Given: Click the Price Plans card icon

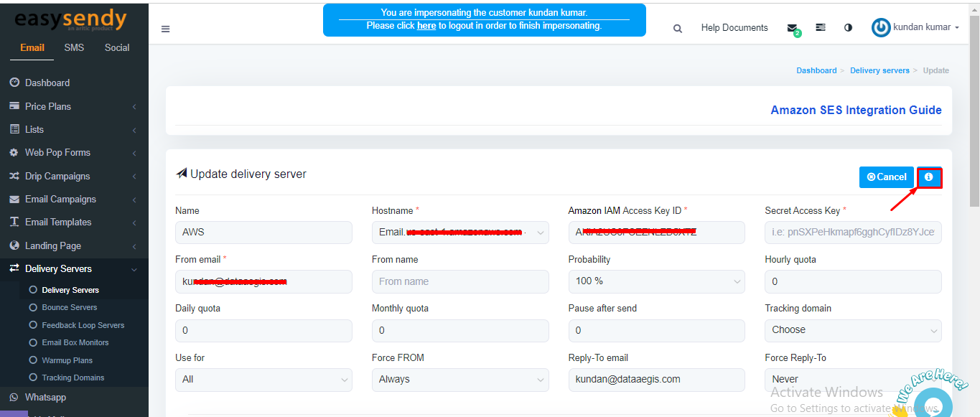Looking at the screenshot, I should [x=14, y=106].
